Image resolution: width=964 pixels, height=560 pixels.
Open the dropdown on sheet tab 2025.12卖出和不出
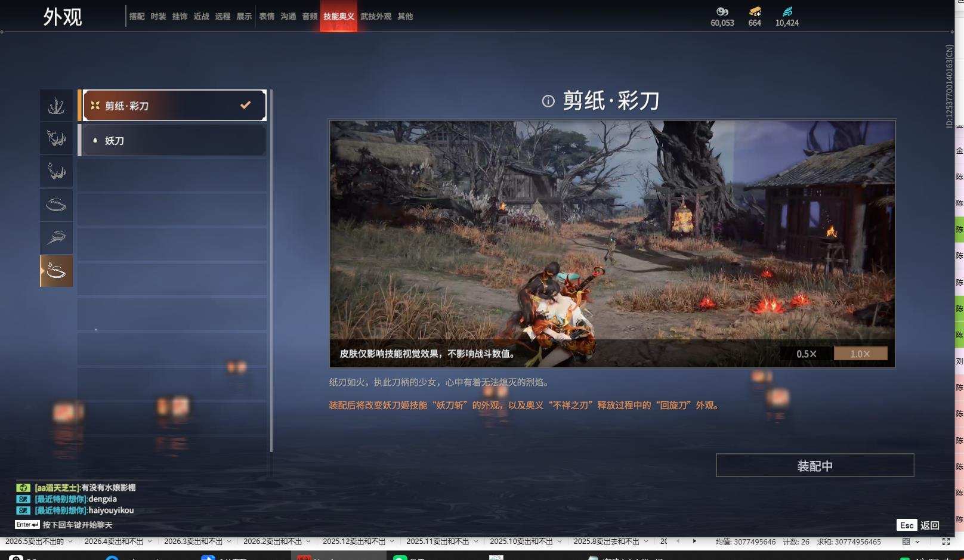point(392,542)
